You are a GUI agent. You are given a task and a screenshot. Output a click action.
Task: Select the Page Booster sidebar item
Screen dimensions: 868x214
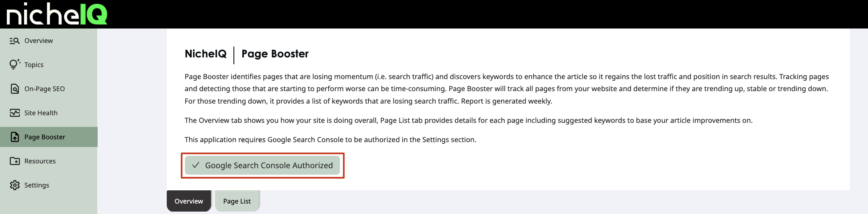coord(49,137)
